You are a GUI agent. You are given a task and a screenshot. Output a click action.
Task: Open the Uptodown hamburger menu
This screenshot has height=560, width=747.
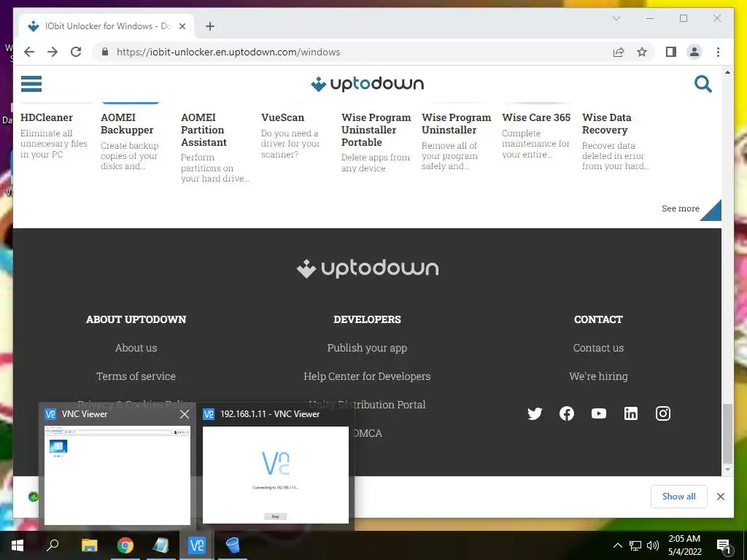[31, 84]
